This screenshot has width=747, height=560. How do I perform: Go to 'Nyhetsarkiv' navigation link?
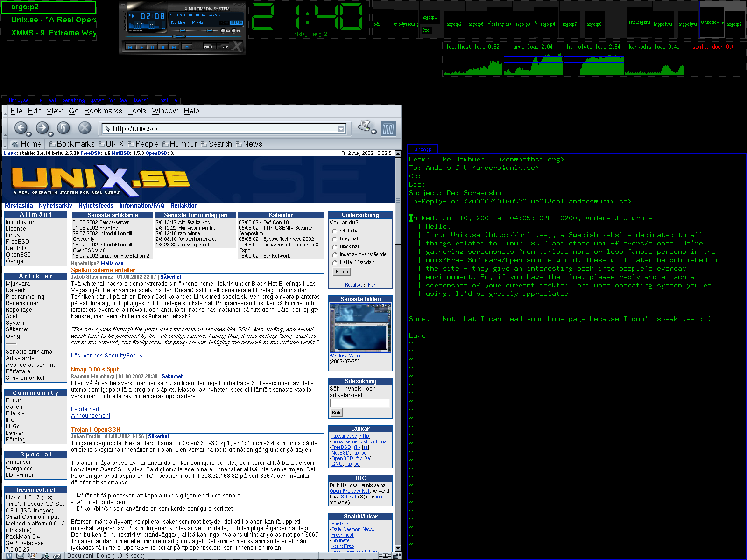[56, 206]
